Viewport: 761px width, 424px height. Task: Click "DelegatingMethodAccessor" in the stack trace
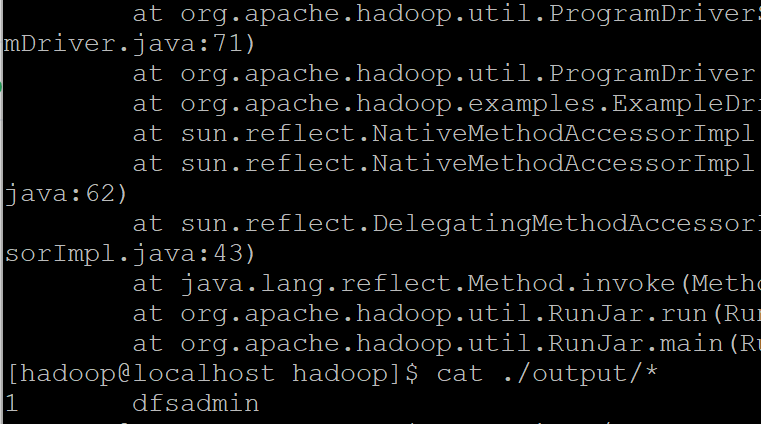(566, 224)
